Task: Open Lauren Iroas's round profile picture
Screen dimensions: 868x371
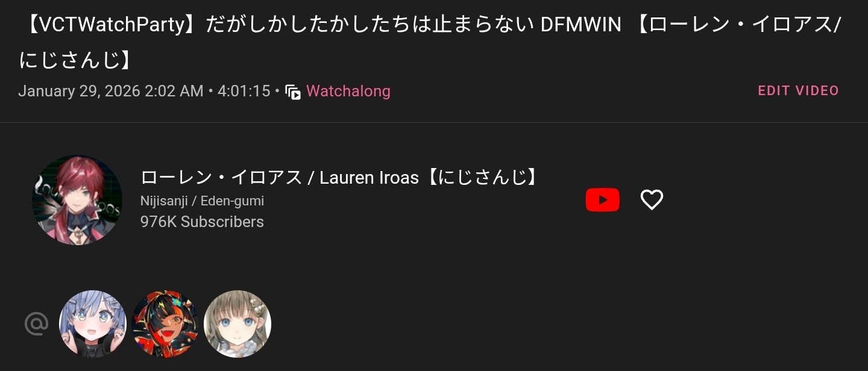Action: (77, 200)
